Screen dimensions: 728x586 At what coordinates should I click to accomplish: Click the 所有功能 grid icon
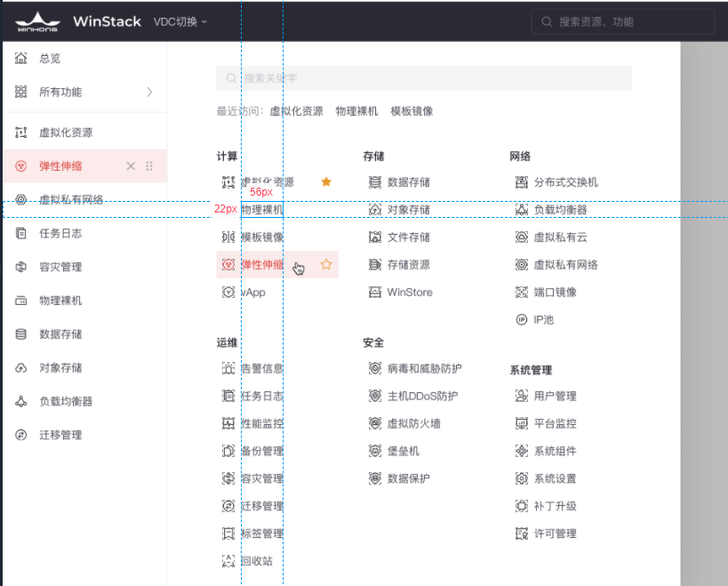coord(21,92)
